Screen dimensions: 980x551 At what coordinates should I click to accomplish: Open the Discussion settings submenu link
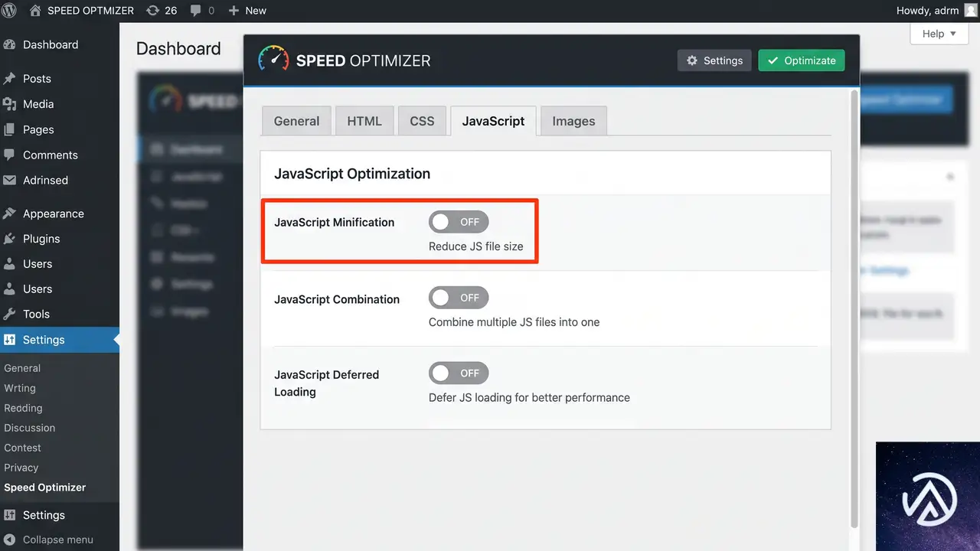coord(30,428)
